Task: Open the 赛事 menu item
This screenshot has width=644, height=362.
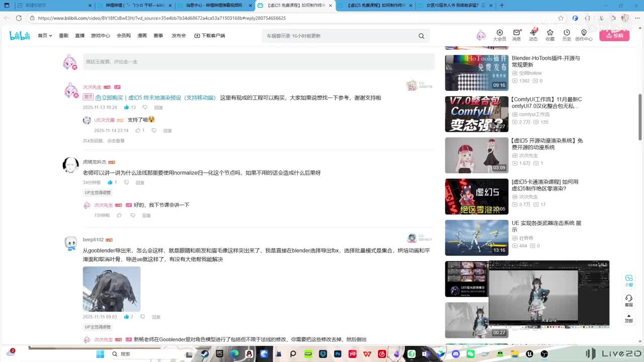Action: coord(158,36)
